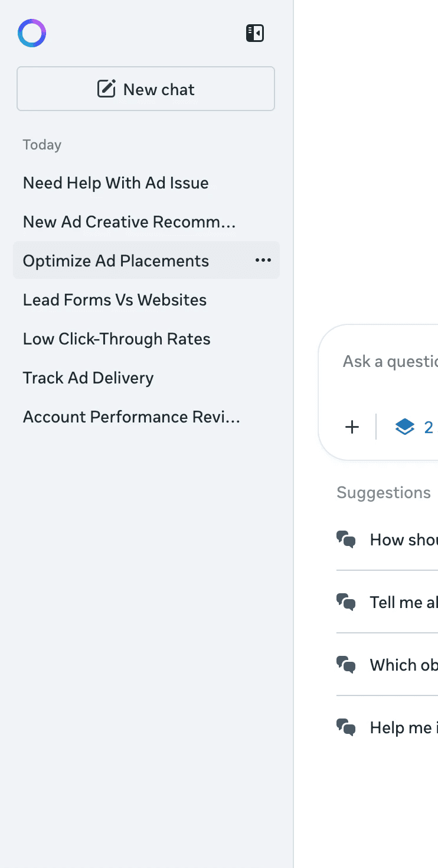The width and height of the screenshot is (438, 868).
Task: Click the plus attachment icon
Action: pyautogui.click(x=352, y=427)
